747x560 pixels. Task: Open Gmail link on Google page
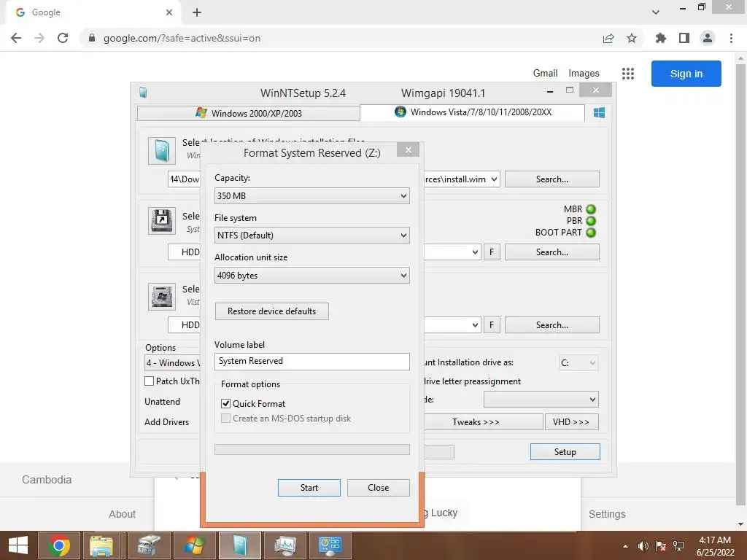click(x=545, y=74)
